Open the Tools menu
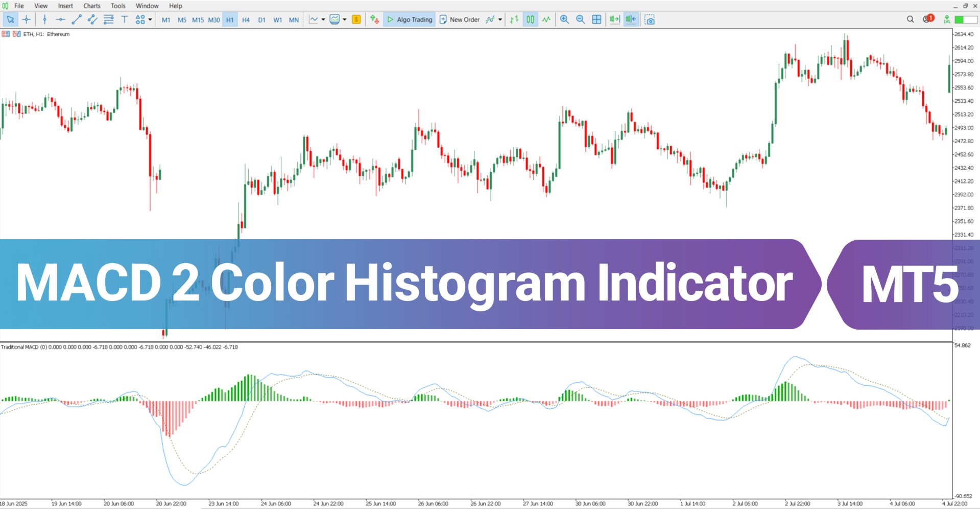 (118, 6)
